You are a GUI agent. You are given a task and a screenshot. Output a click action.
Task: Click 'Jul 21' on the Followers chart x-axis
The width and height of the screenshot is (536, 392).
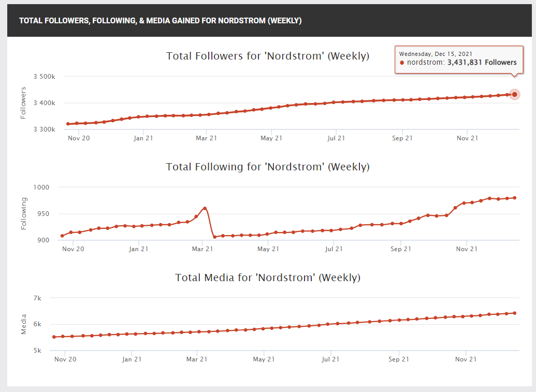(336, 138)
